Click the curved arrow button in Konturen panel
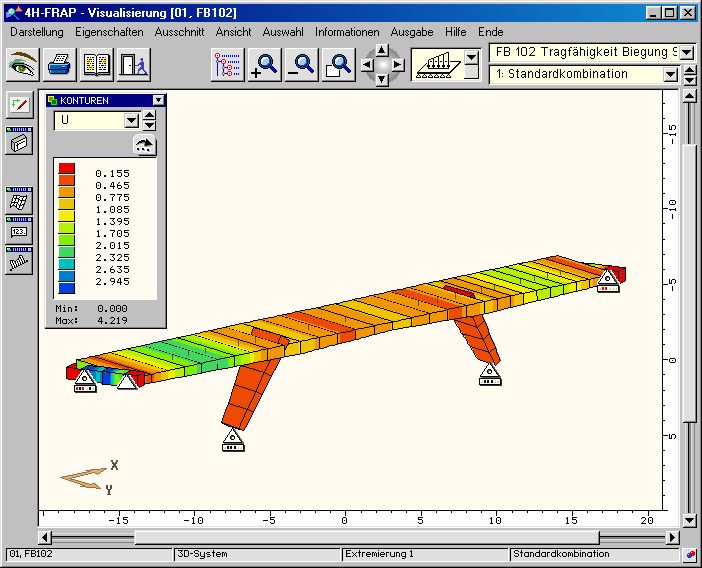702x568 pixels. (146, 145)
